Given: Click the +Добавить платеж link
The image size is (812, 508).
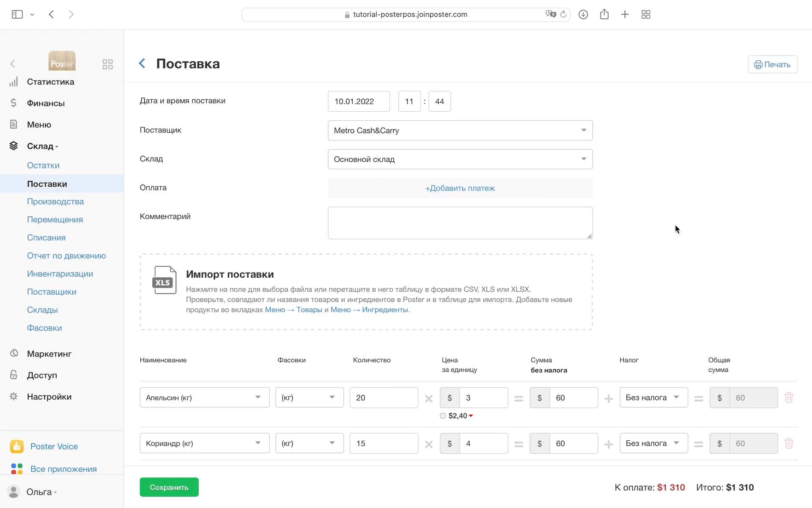Looking at the screenshot, I should (x=460, y=188).
